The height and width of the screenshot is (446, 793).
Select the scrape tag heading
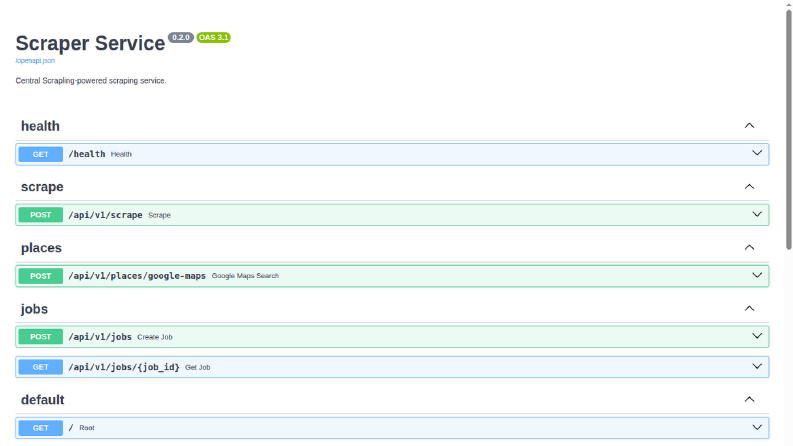[x=42, y=187]
